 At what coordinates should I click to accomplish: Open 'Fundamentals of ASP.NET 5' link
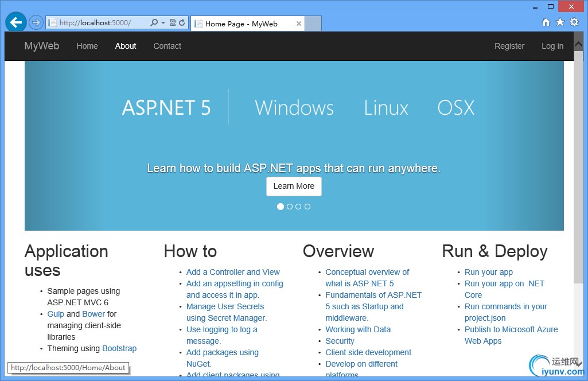coord(373,306)
